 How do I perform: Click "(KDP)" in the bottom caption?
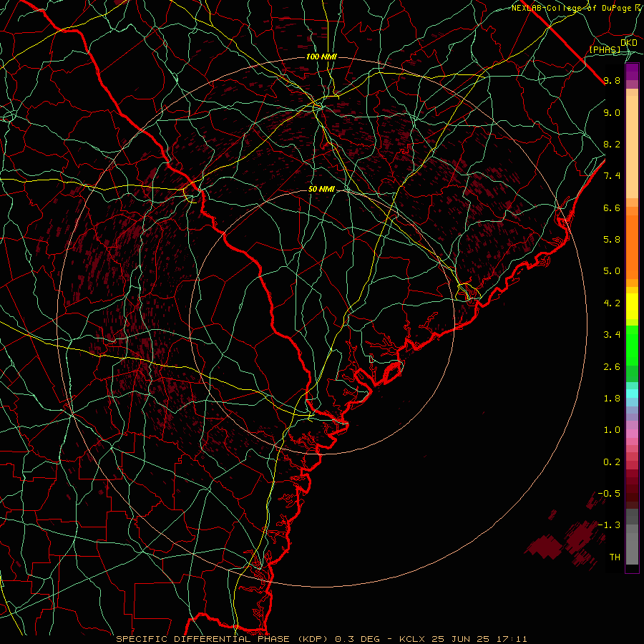(x=312, y=639)
